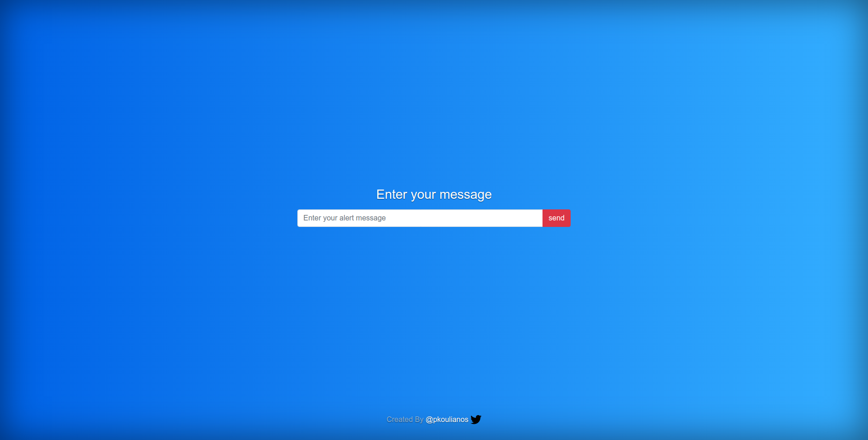Click the 'Enter your message' heading
This screenshot has width=868, height=440.
pyautogui.click(x=434, y=194)
